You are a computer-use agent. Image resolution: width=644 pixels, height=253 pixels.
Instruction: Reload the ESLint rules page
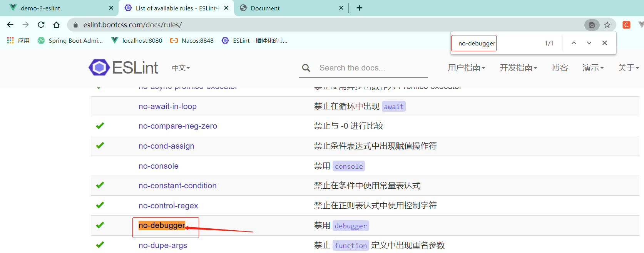point(41,25)
